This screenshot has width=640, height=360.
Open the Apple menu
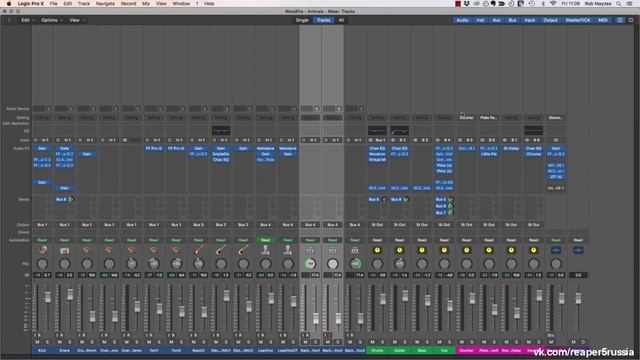[9, 4]
